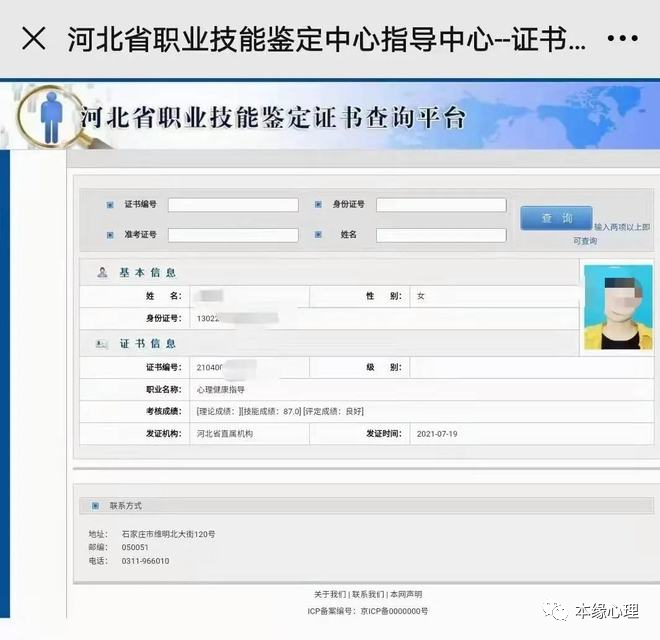660x640 pixels.
Task: Click the card icon next to 证书信息
Action: pos(102,344)
